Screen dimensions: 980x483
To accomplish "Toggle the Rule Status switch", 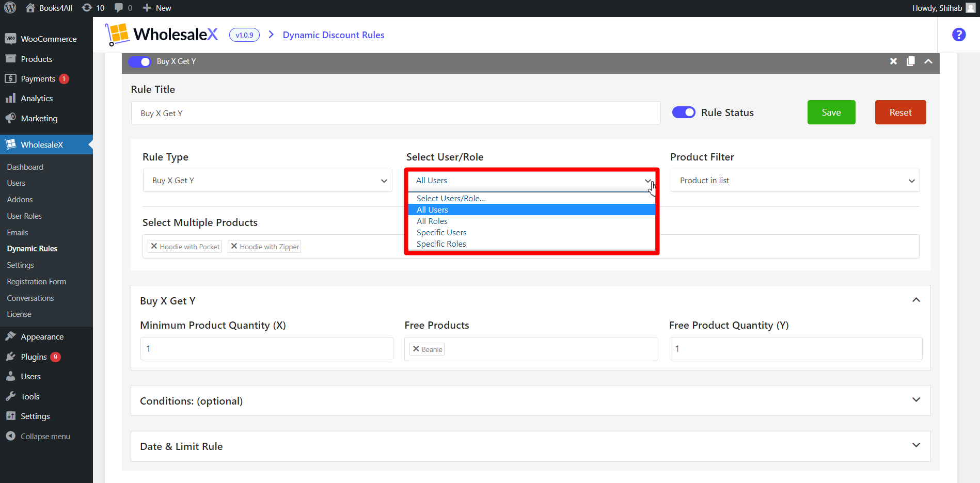I will (684, 112).
